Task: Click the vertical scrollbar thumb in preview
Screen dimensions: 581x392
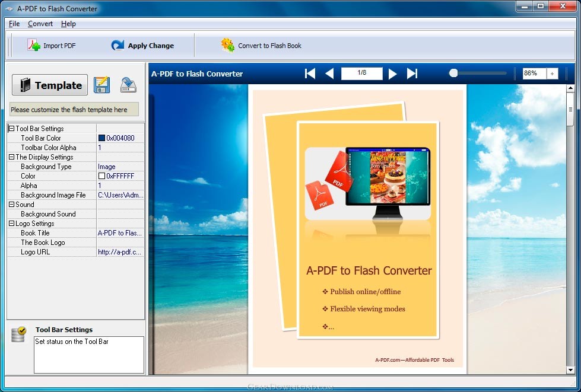Action: [x=570, y=109]
